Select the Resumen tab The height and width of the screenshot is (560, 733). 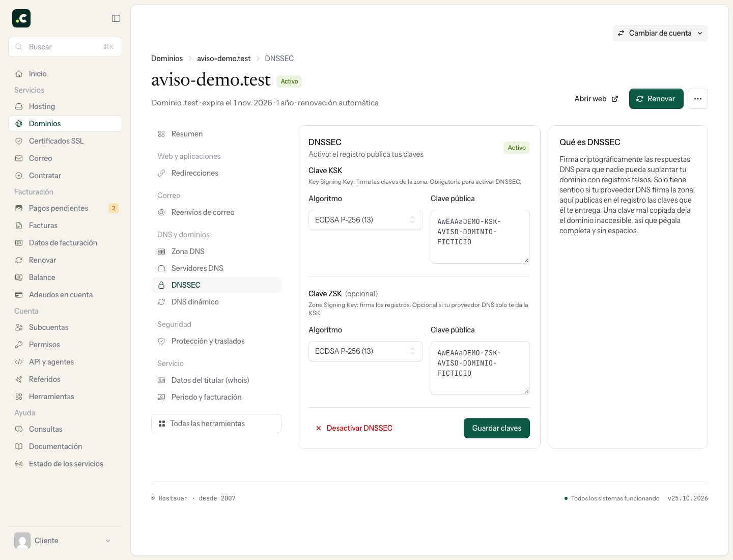(x=216, y=134)
